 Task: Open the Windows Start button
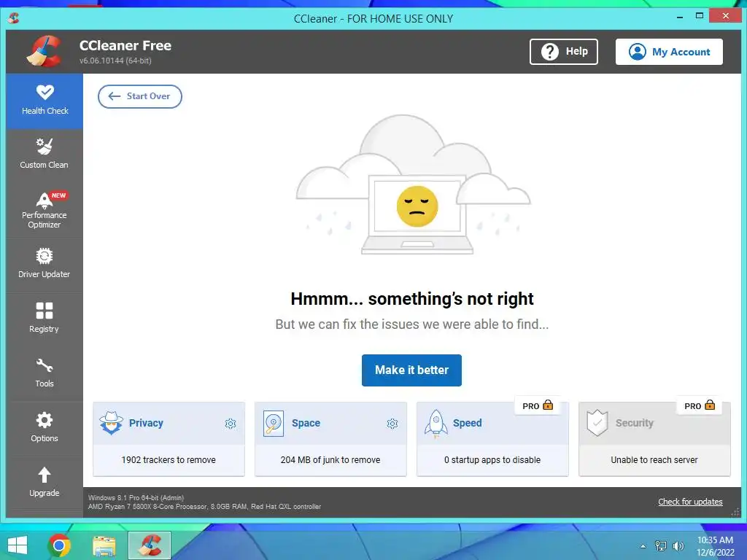point(18,545)
